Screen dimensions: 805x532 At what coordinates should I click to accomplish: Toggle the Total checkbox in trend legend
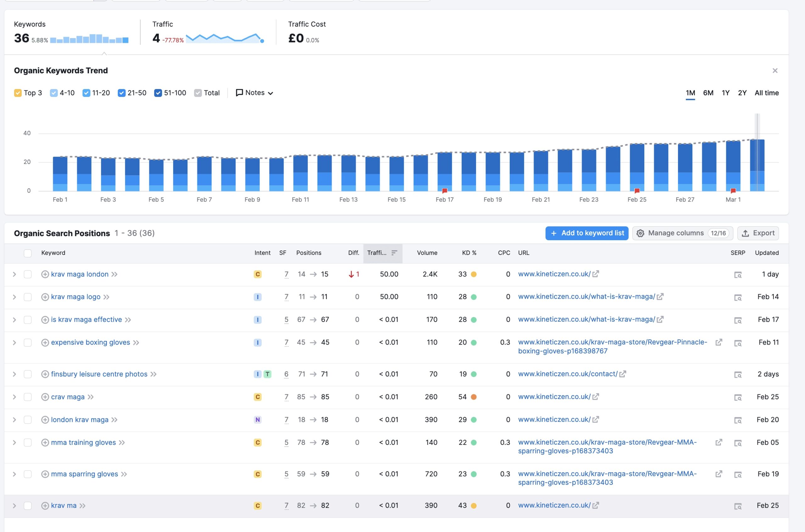[198, 93]
